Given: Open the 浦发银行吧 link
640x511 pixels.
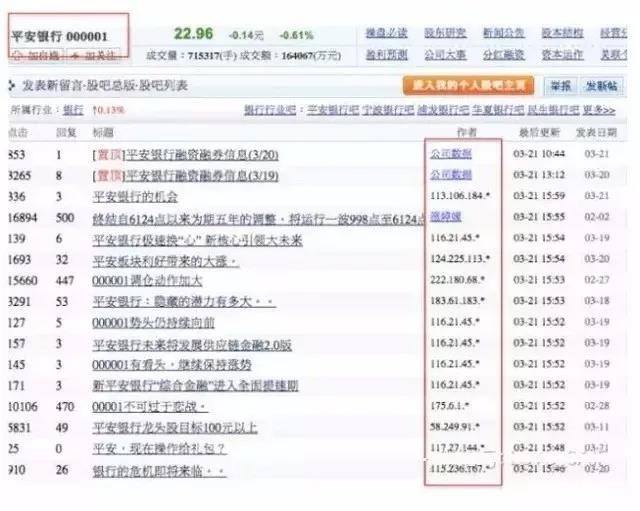Looking at the screenshot, I should pos(443,110).
